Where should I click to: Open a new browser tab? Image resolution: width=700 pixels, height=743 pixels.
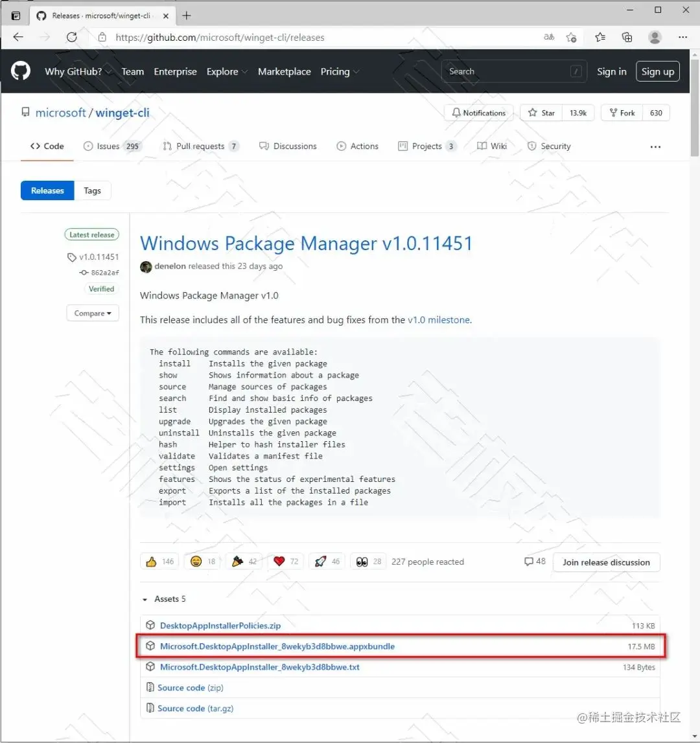pyautogui.click(x=187, y=16)
